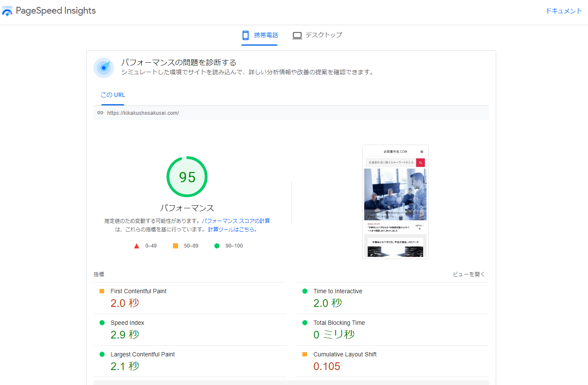Click the chain link icon beside the URL

(100, 113)
